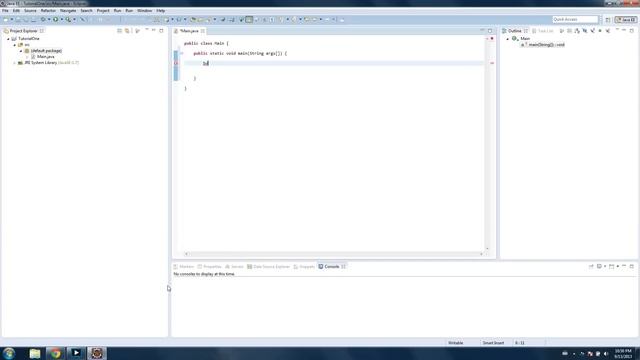640x360 pixels.
Task: Open the Run Last Tool dropdown arrow
Action: (74, 20)
